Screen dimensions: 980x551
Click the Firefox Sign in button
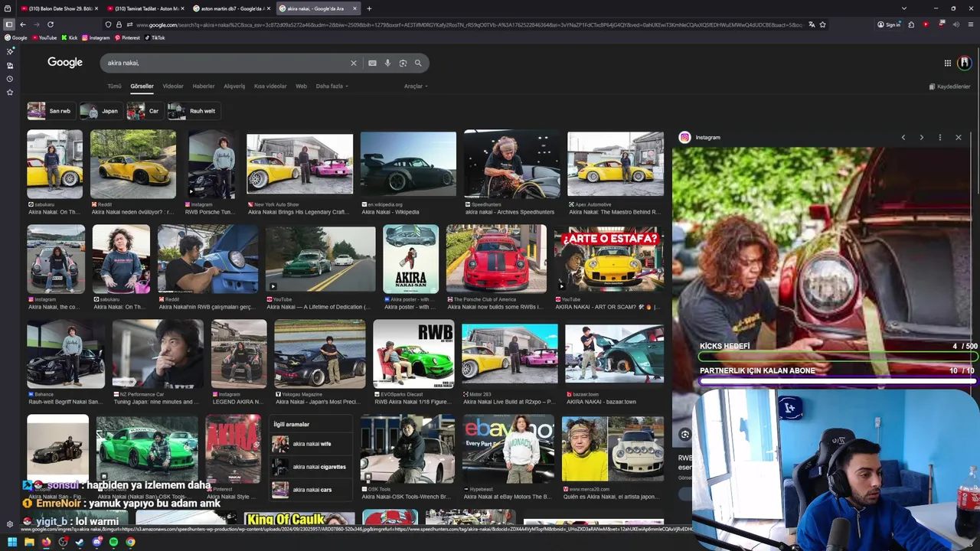pos(889,24)
